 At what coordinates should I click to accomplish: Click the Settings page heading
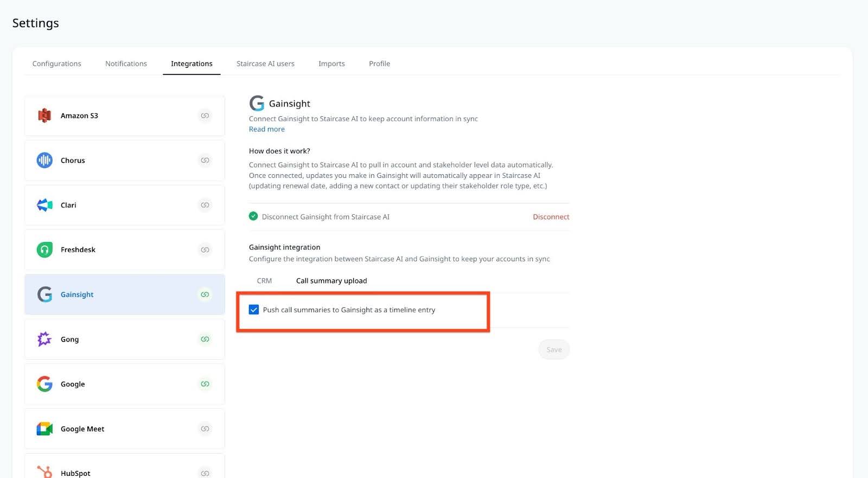coord(36,23)
